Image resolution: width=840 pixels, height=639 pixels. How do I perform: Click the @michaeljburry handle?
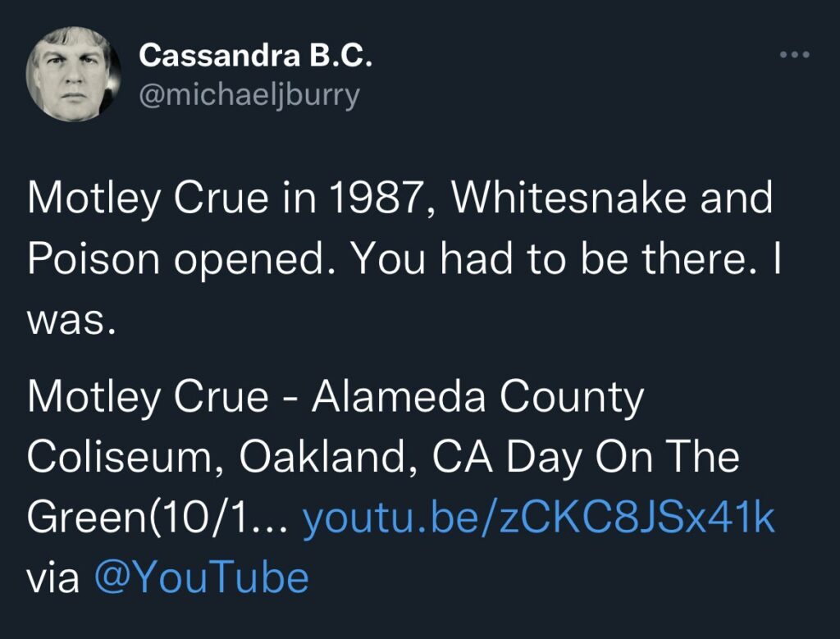249,96
